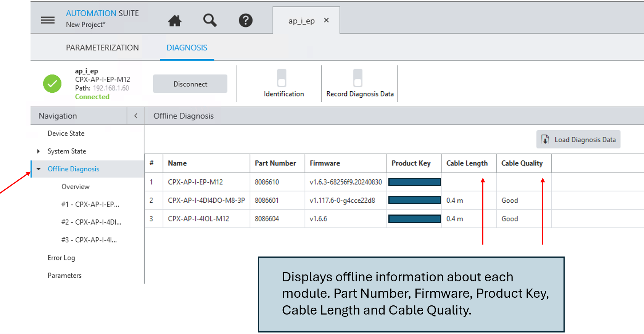Open Error Log in navigation
This screenshot has width=644, height=334.
[x=61, y=258]
